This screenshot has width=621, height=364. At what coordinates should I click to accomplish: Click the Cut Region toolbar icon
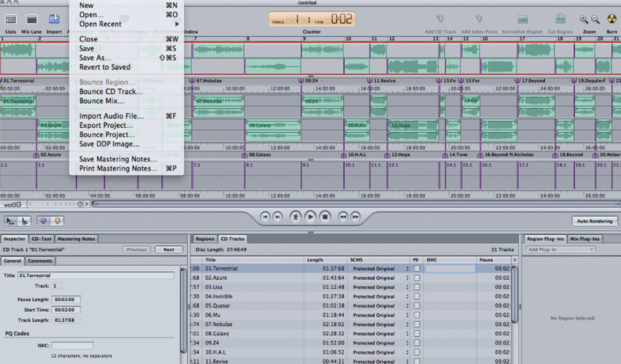pyautogui.click(x=560, y=19)
